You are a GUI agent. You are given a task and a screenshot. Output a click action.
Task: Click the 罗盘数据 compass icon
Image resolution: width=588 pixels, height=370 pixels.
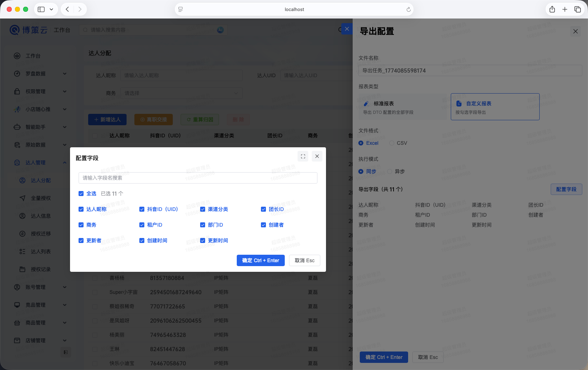(x=17, y=74)
